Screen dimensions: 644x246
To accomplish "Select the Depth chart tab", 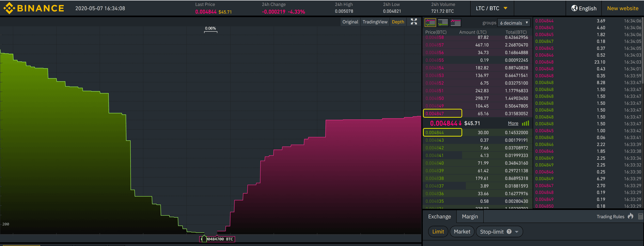I will click(398, 22).
